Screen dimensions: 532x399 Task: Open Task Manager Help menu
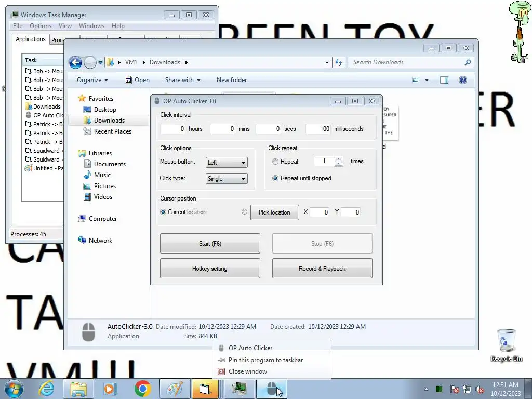coord(118,26)
